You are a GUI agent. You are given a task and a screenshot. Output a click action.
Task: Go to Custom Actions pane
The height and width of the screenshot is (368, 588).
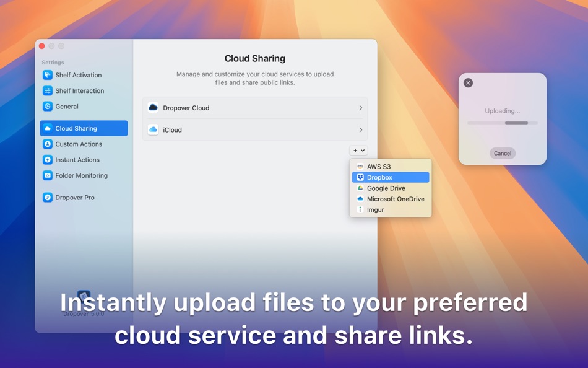[x=84, y=144]
